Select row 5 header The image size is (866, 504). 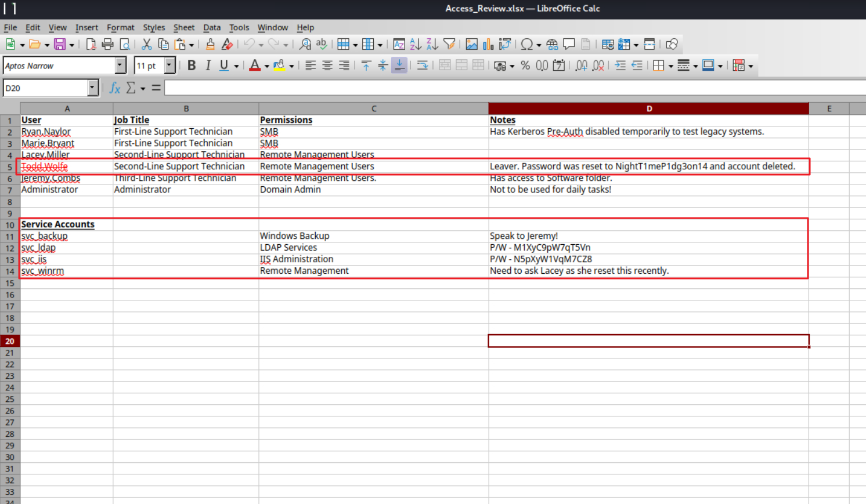[10, 167]
